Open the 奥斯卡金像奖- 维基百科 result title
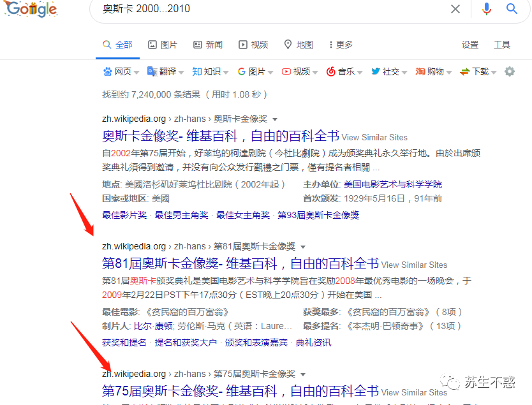532x405 pixels. pyautogui.click(x=221, y=136)
